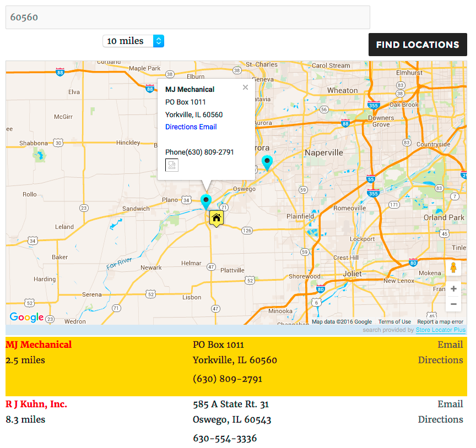This screenshot has height=448, width=476.
Task: Click the Route 126 shield on map
Action: coord(247,231)
